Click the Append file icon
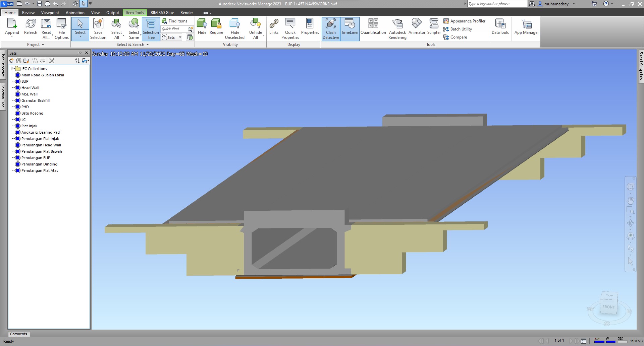The height and width of the screenshot is (346, 644). click(12, 23)
